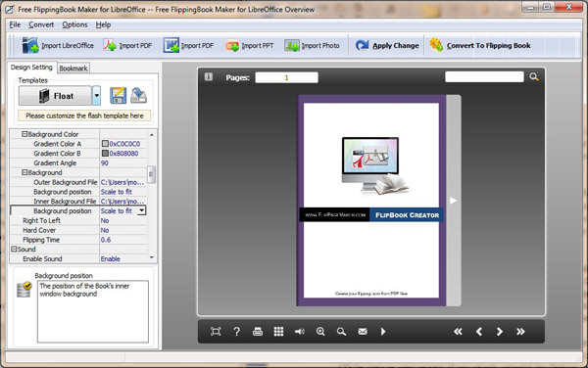Click the info icon in the preview header
The height and width of the screenshot is (368, 588).
pyautogui.click(x=209, y=76)
